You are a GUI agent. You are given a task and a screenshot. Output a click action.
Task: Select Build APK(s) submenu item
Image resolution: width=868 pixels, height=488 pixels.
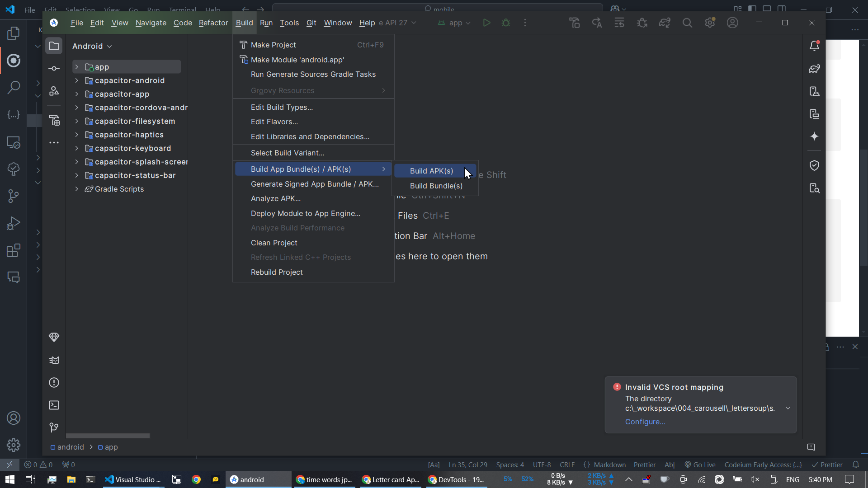tap(431, 171)
